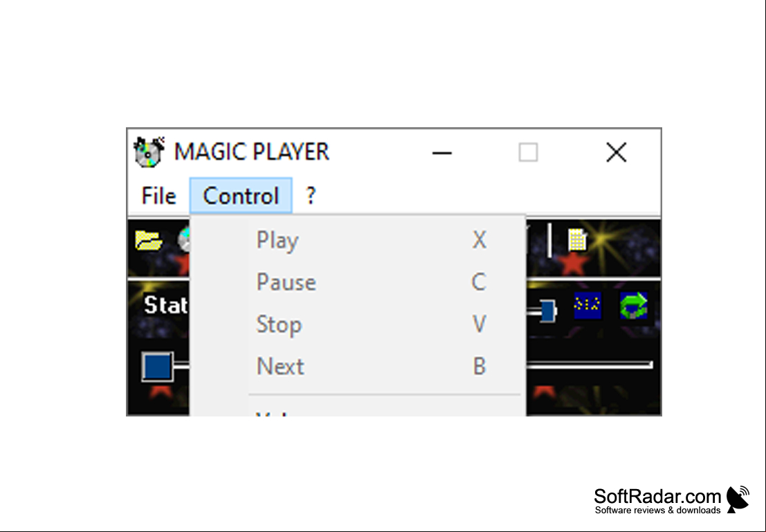This screenshot has width=766, height=532.
Task: Click the Status label text
Action: click(165, 306)
